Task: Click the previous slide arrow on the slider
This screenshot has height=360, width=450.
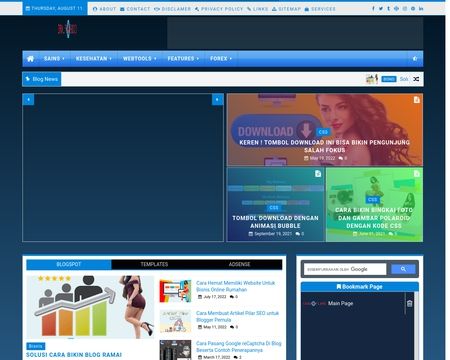Action: click(28, 99)
